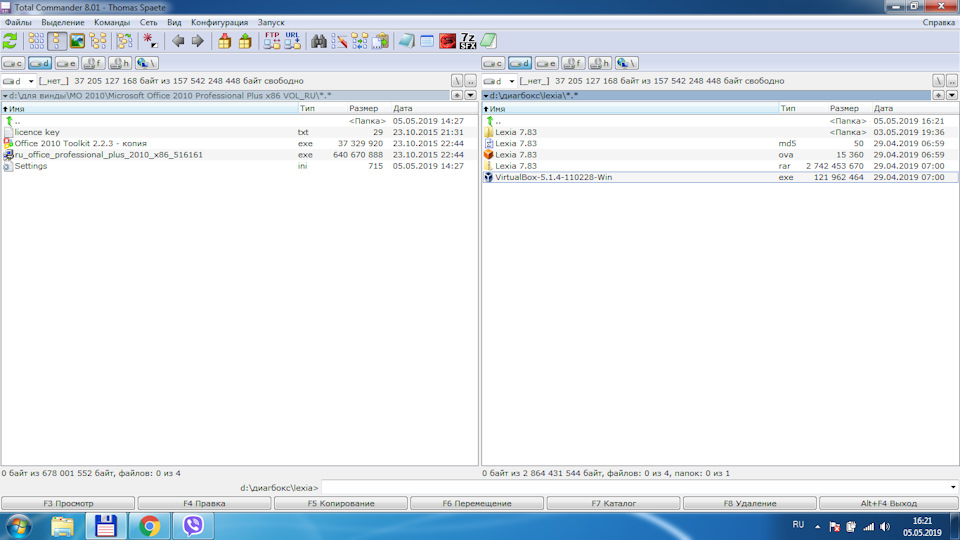Go forward with the right arrow
The image size is (960, 540).
pyautogui.click(x=198, y=41)
